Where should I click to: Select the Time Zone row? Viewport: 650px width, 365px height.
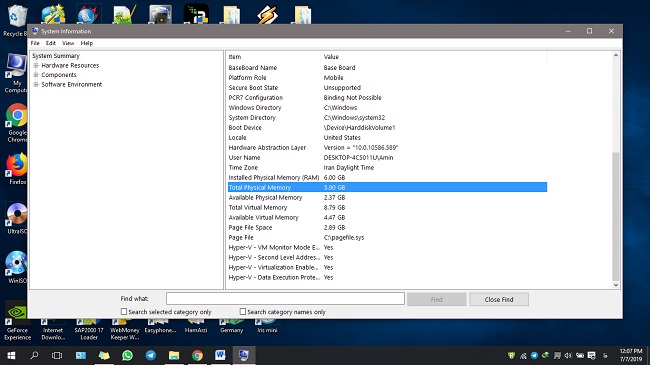point(387,168)
